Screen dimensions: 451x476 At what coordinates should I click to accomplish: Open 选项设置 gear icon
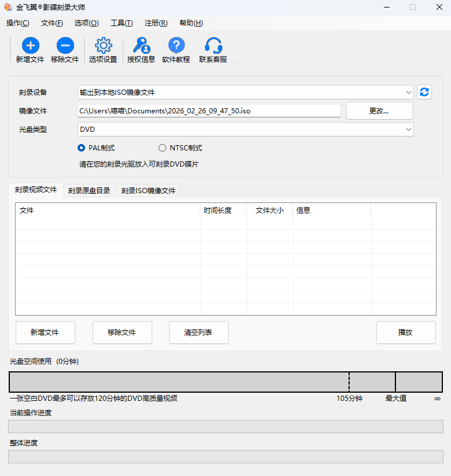pos(103,46)
